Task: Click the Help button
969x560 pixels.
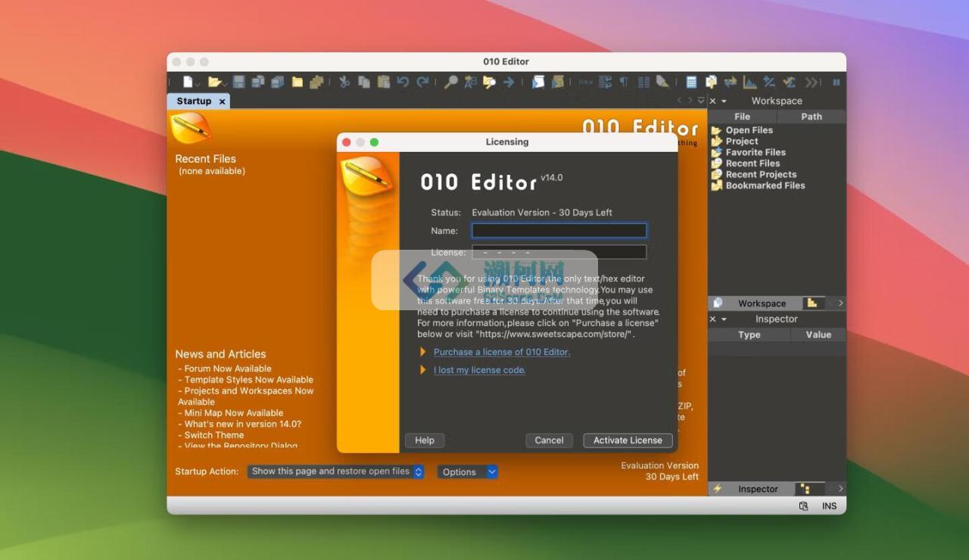Action: [x=425, y=440]
